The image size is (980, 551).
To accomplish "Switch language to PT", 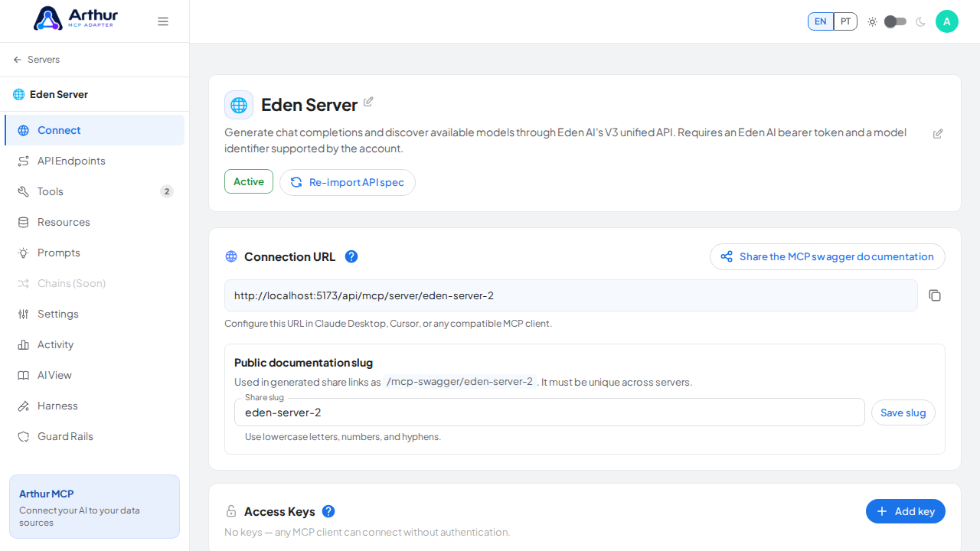I will [x=845, y=21].
